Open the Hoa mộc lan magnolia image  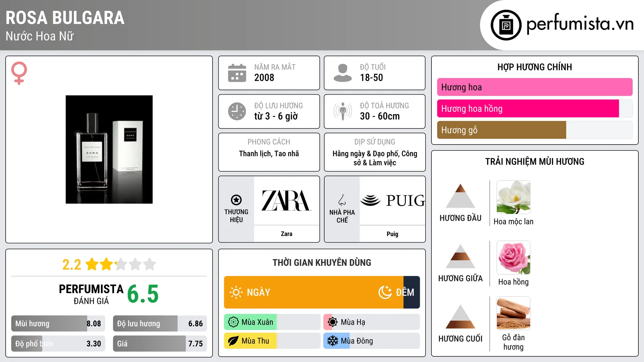click(x=514, y=197)
